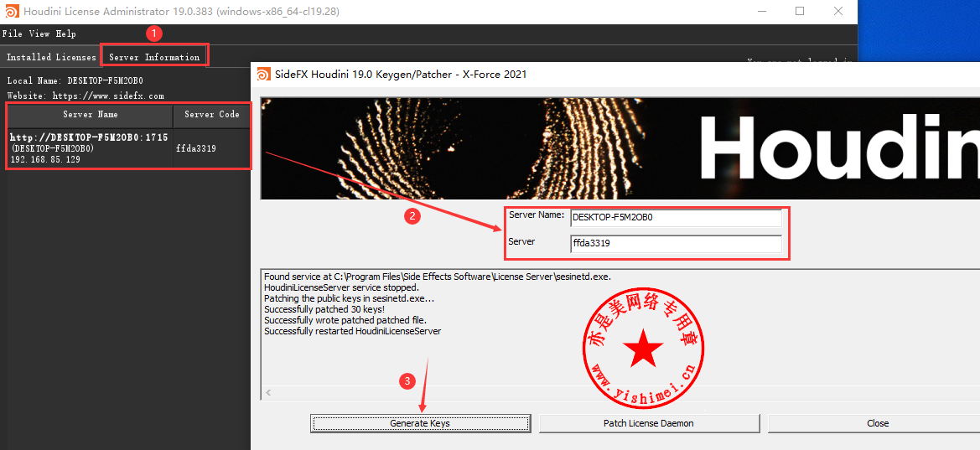Click the Server Code column header
Image resolution: width=980 pixels, height=450 pixels.
212,115
